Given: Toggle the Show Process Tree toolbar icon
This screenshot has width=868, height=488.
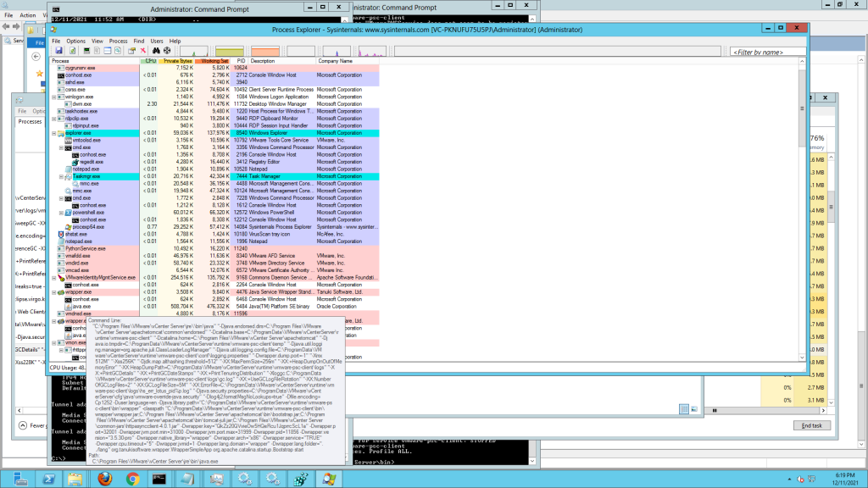Looking at the screenshot, I should (97, 51).
